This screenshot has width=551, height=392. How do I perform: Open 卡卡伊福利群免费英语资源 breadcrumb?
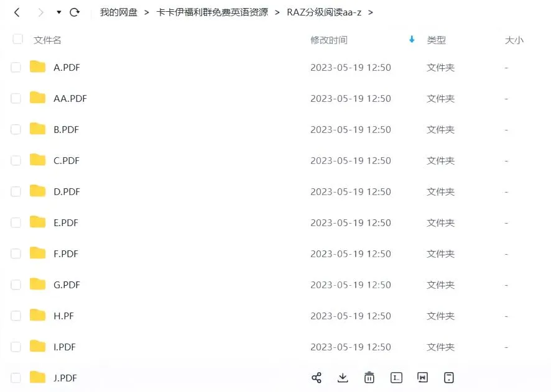pyautogui.click(x=212, y=12)
